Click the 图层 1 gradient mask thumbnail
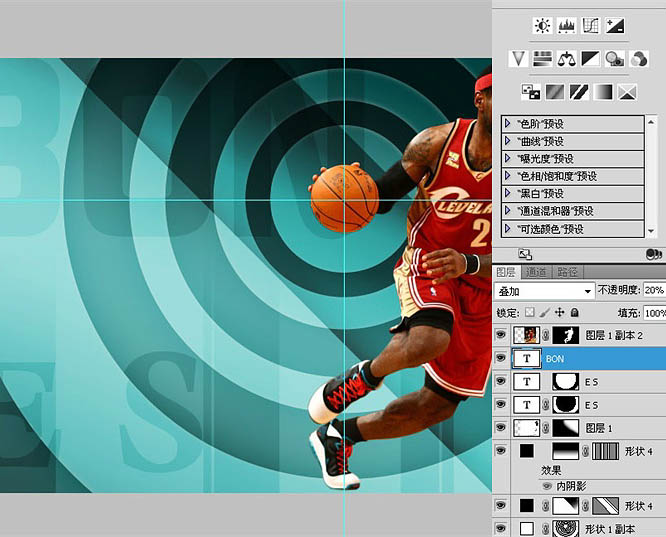This screenshot has width=666, height=537. click(x=565, y=428)
